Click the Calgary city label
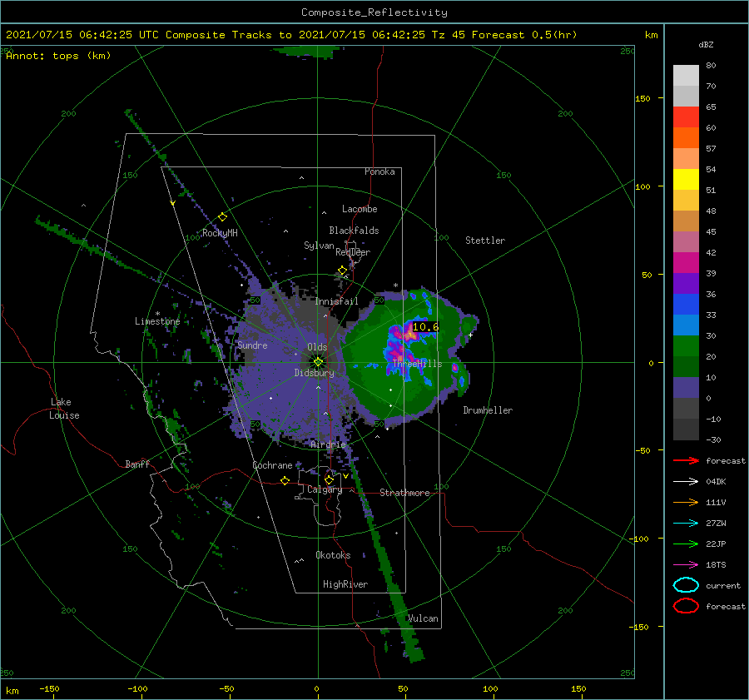The height and width of the screenshot is (700, 749). (325, 489)
